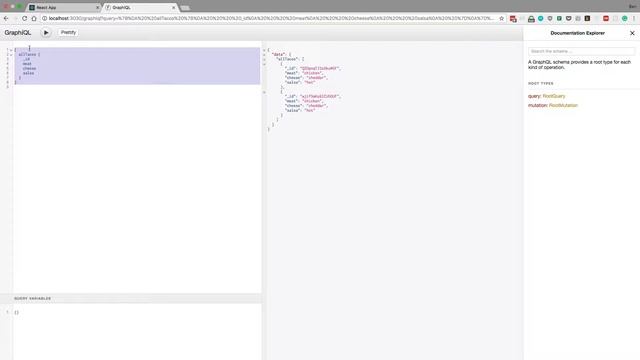Image resolution: width=640 pixels, height=360 pixels.
Task: Click the Documentation Explorer heading
Action: point(577,33)
